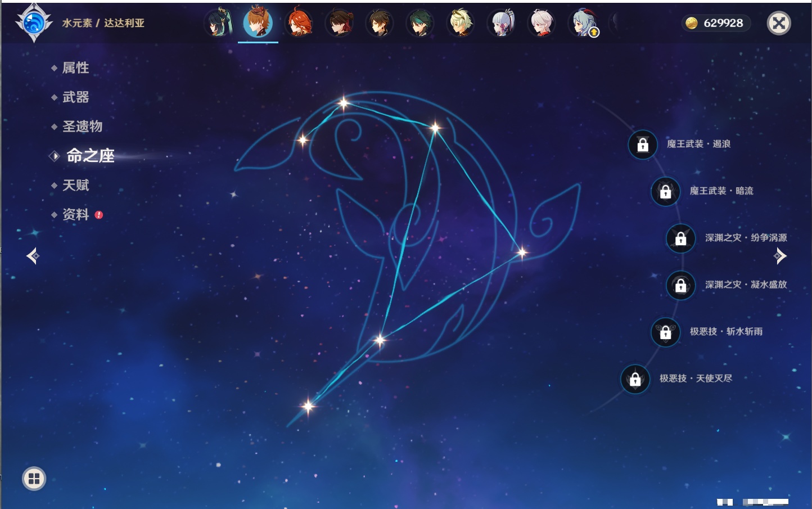Viewport: 812px width, 509px height.
Task: Select the Ayaka avatar with silver ponytail
Action: pyautogui.click(x=502, y=23)
